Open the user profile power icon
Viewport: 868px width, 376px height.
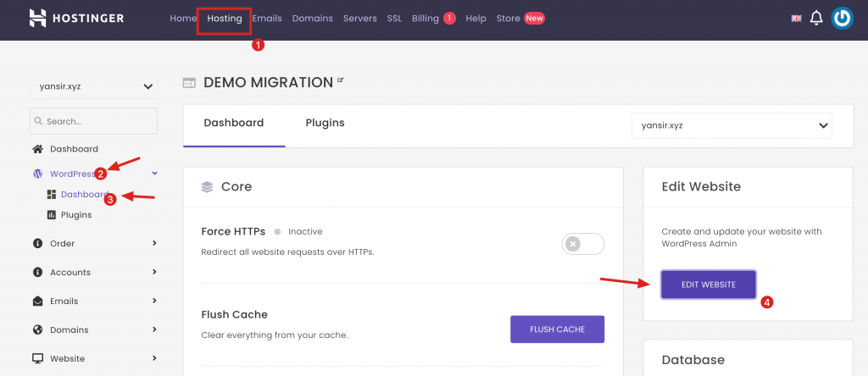(842, 18)
